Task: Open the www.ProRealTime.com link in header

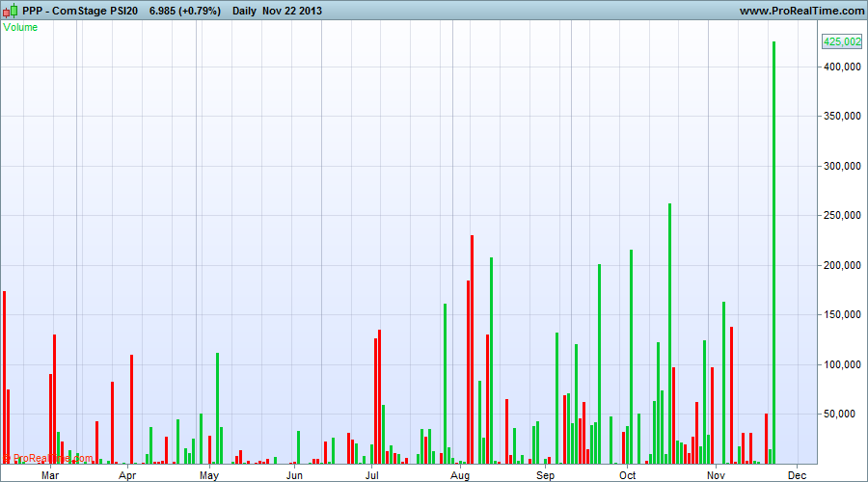Action: click(x=801, y=11)
